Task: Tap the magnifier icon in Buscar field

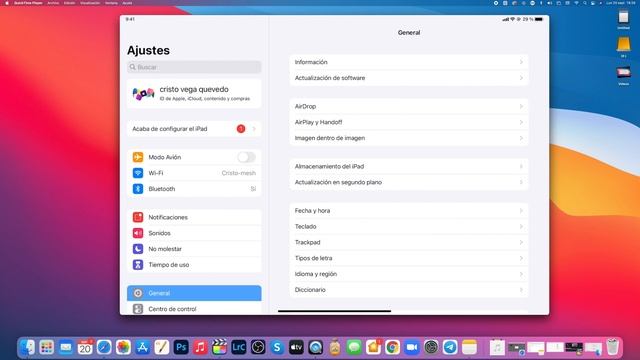Action: point(133,67)
